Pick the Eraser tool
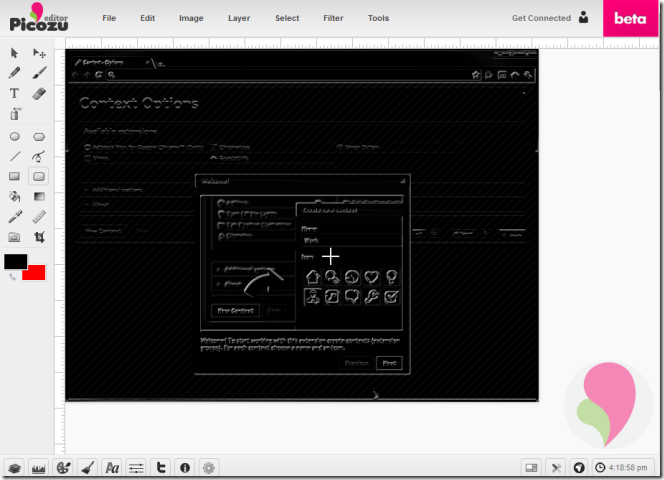This screenshot has height=480, width=664. point(40,93)
